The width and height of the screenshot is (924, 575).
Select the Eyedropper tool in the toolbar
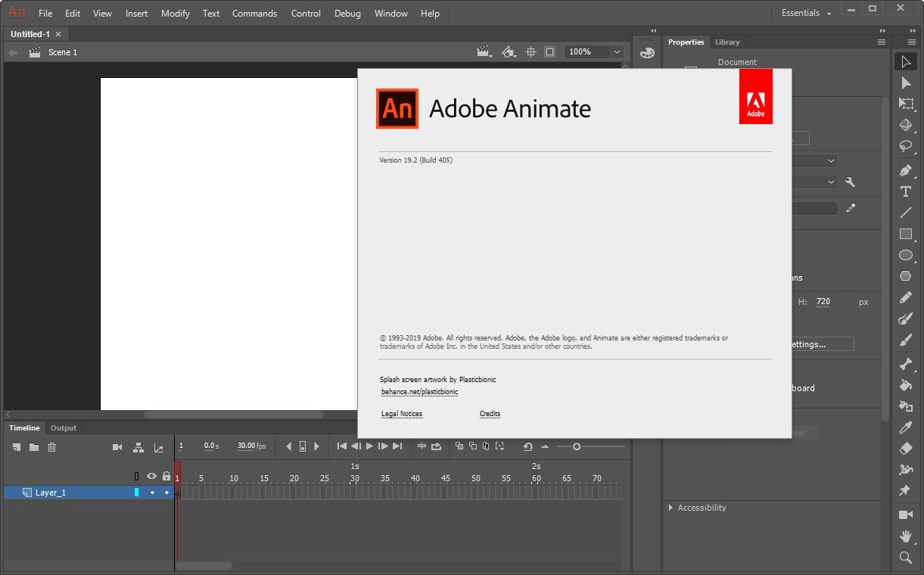[x=906, y=427]
